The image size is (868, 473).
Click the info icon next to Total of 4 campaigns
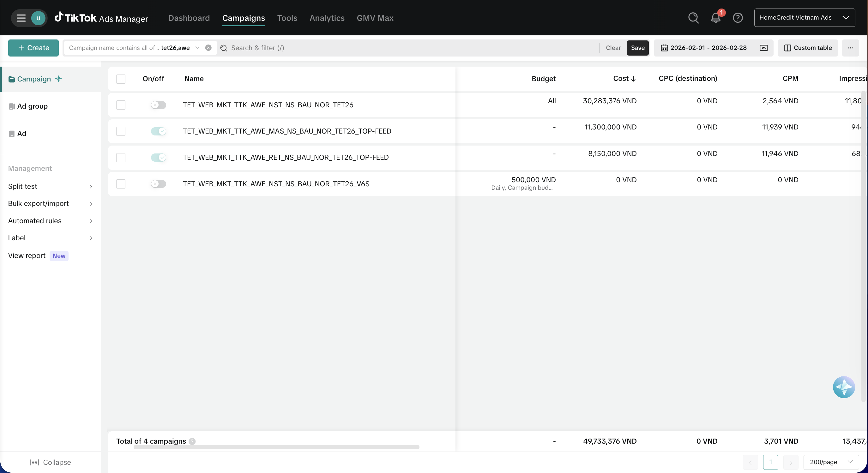(192, 441)
